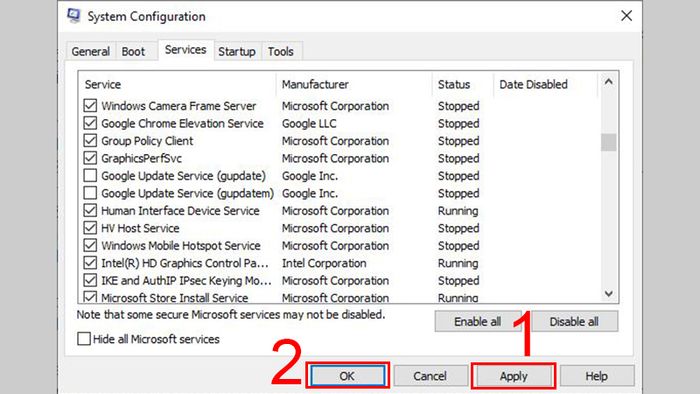Click the Enable all button

[x=478, y=321]
